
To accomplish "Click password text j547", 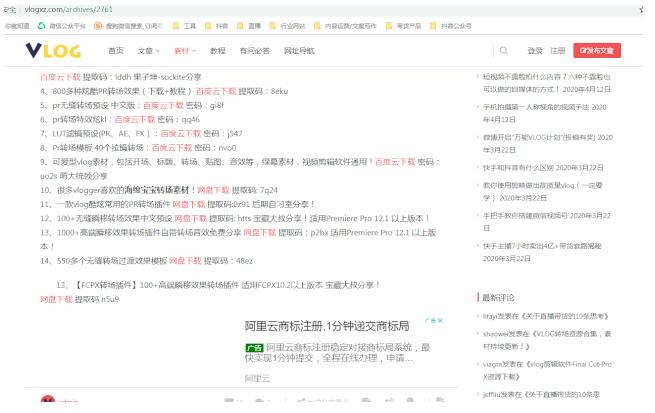I will [x=234, y=134].
